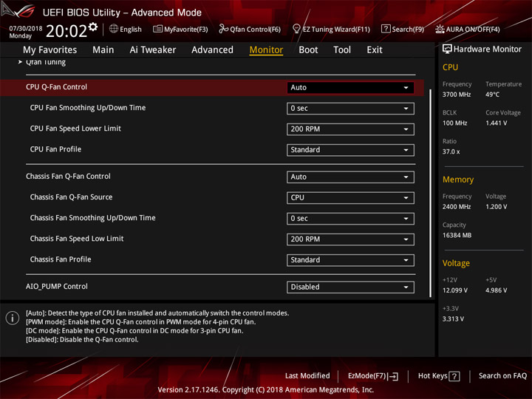Image resolution: width=532 pixels, height=399 pixels.
Task: Click memory voltage value 1.200 V
Action: click(496, 207)
